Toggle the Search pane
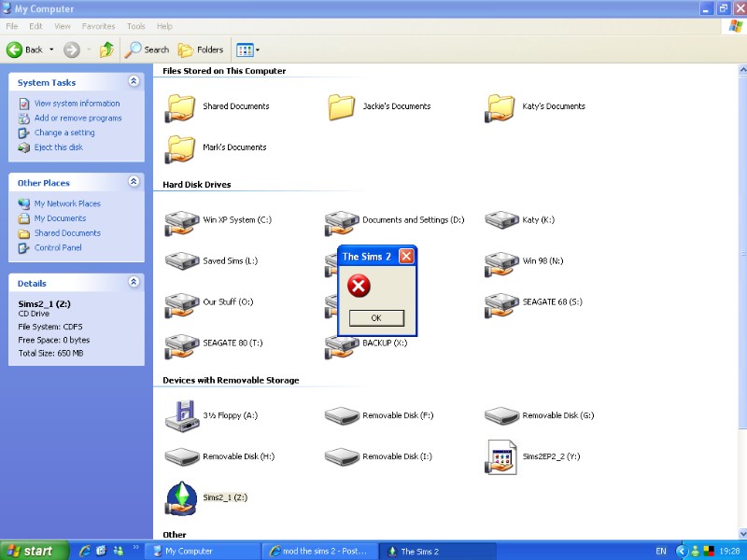 click(x=147, y=49)
